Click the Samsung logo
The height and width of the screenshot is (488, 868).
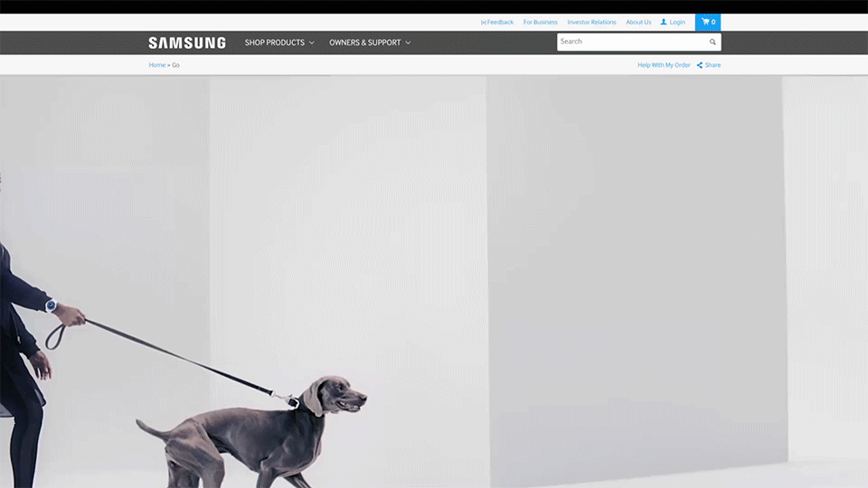click(x=187, y=42)
